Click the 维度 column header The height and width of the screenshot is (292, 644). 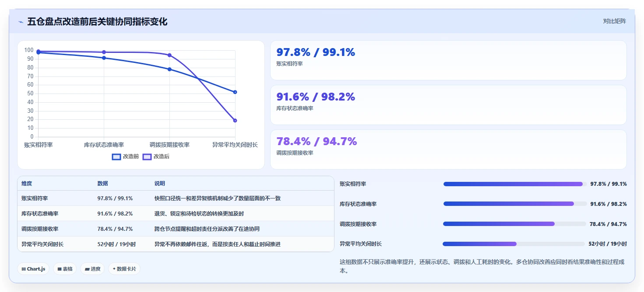(27, 184)
